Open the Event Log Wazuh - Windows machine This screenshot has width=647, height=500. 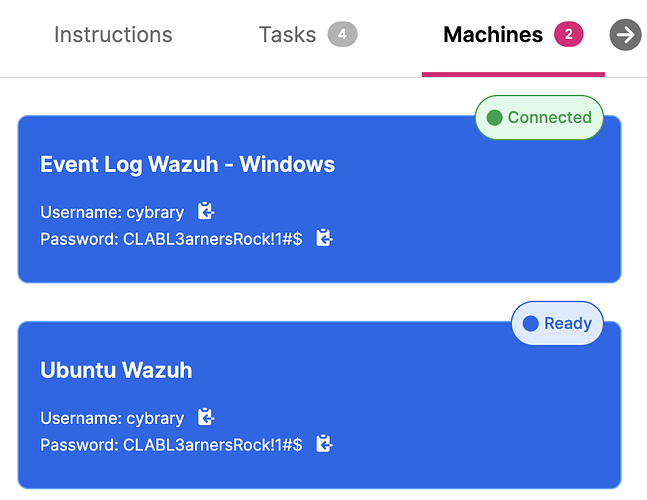[187, 164]
